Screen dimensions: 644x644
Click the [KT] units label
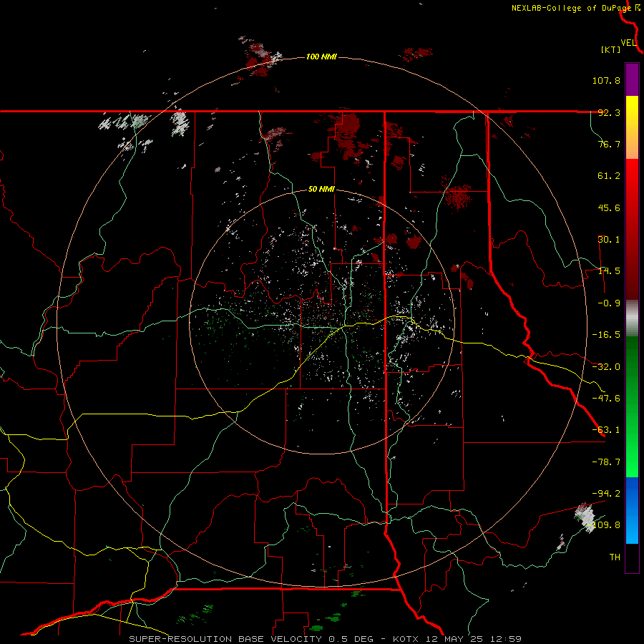[611, 49]
